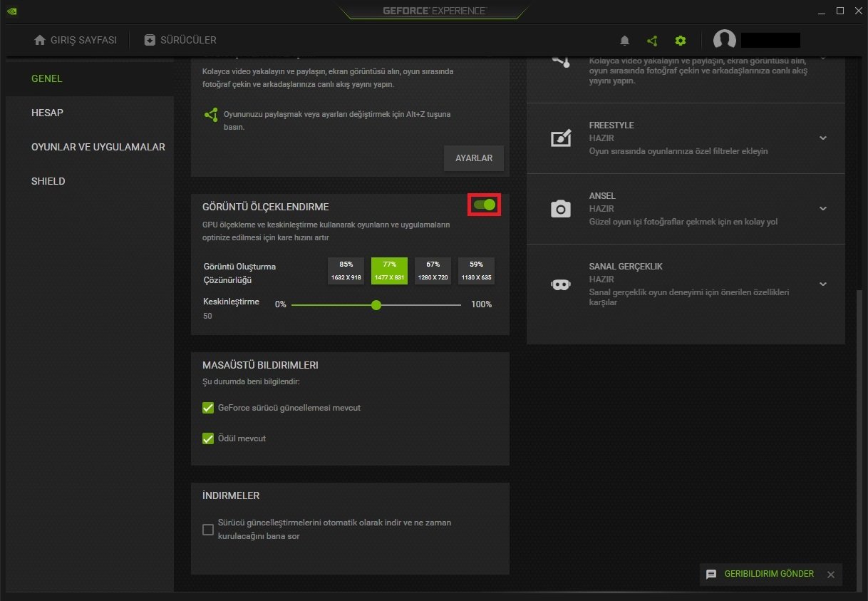
Task: Click the Masaüstü Bildirimleri heading
Action: (260, 365)
